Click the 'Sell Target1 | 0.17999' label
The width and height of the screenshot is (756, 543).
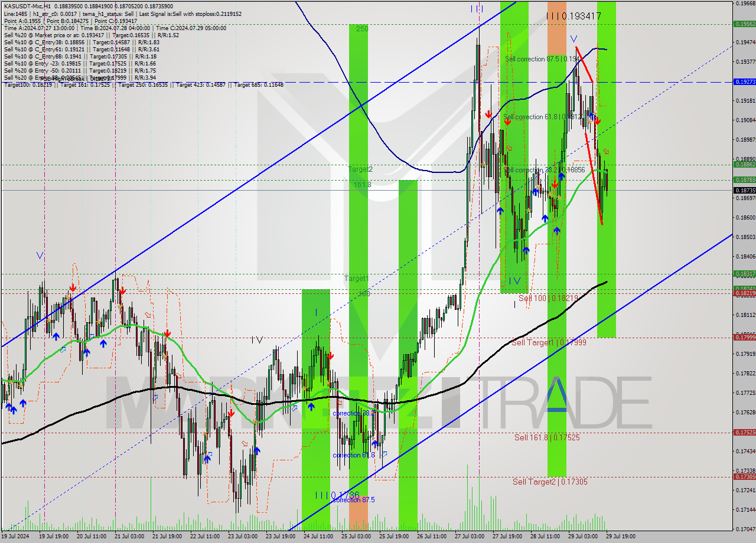coord(549,342)
